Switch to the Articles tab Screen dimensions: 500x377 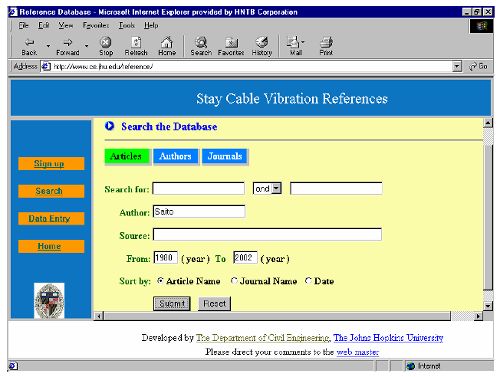(x=126, y=156)
